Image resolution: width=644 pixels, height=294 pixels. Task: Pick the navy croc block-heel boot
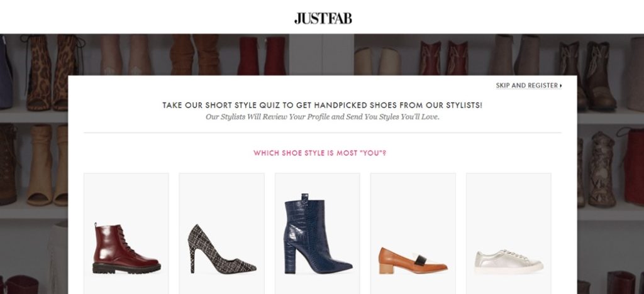318,234
